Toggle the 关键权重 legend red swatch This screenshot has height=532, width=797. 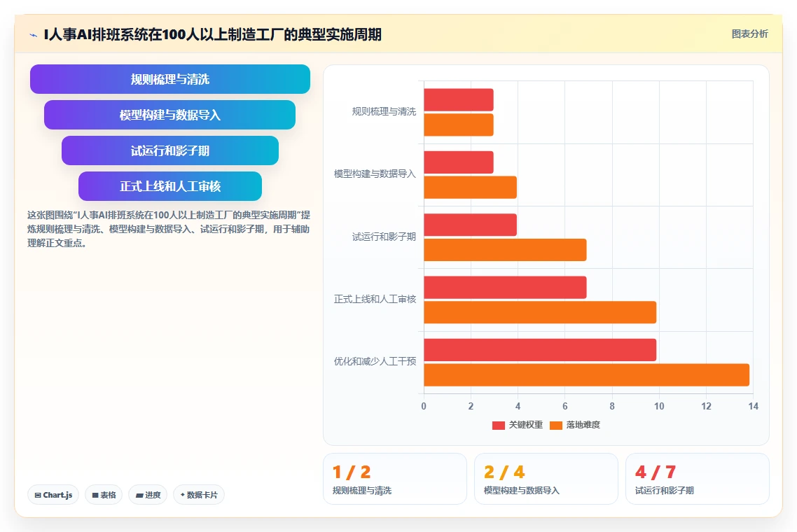click(499, 426)
